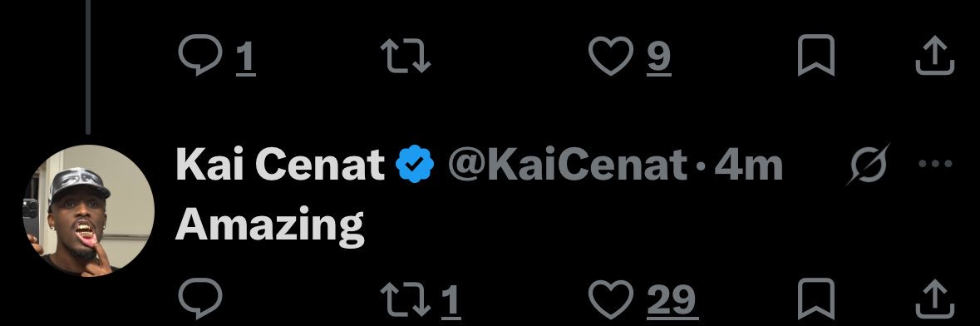Screen dimensions: 980x326
Task: Open Kai Cenat's profile picture
Action: pos(88,211)
